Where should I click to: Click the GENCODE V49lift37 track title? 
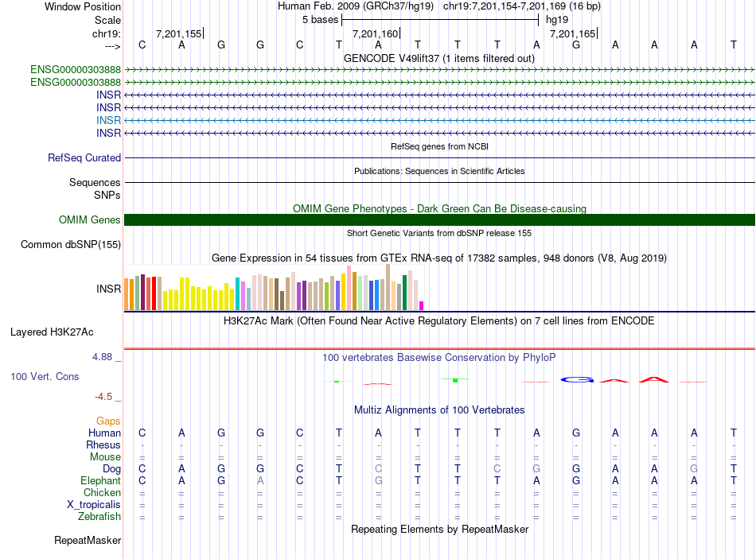(439, 58)
